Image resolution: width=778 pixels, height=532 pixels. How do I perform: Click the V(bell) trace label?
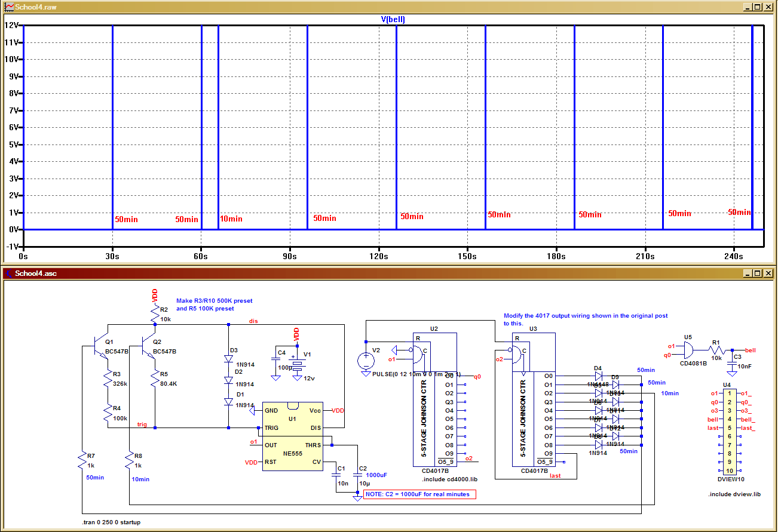tap(393, 19)
